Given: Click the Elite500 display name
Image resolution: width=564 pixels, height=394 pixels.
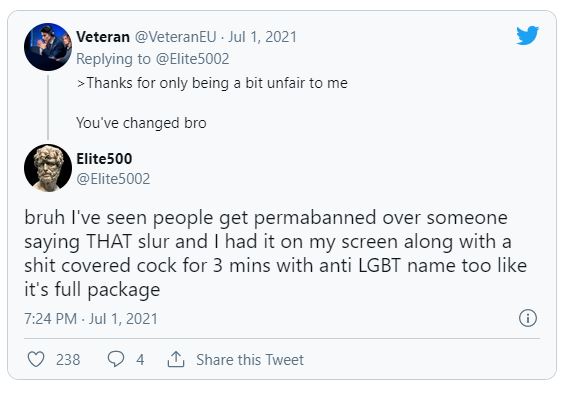Looking at the screenshot, I should click(104, 159).
